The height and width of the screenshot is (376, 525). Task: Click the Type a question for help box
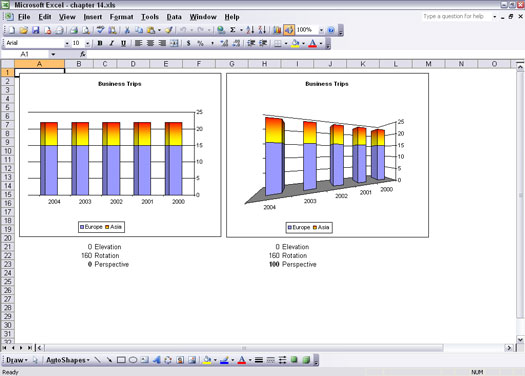pos(456,16)
